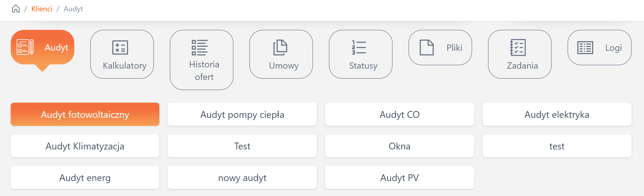This screenshot has width=644, height=196.
Task: Select the Audyt fotowoltaiczny button
Action: [x=85, y=114]
